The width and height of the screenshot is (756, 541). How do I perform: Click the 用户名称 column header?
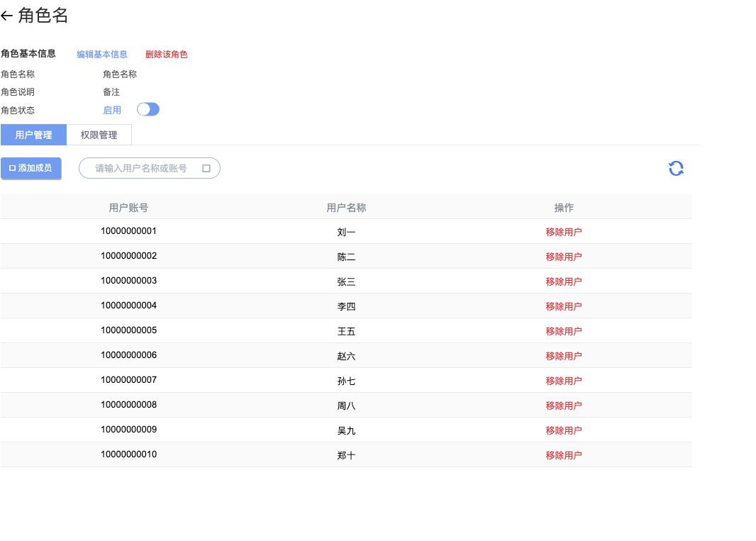pyautogui.click(x=346, y=208)
